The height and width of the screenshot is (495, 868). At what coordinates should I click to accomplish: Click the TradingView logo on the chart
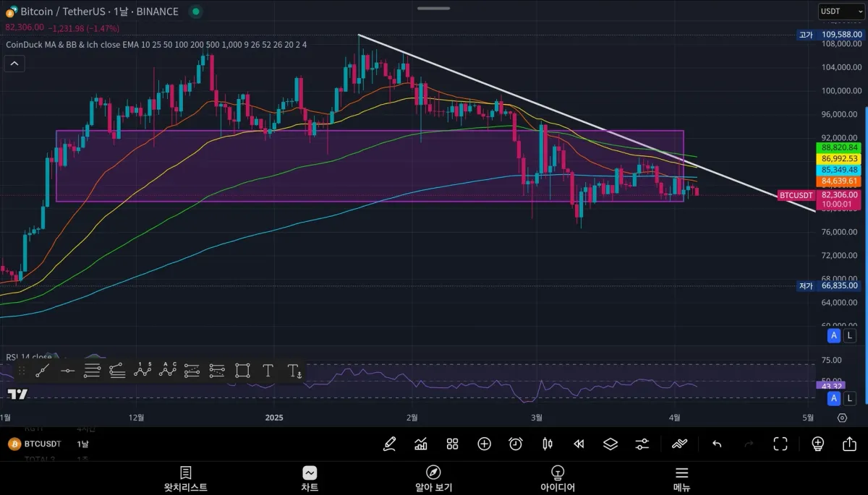pos(17,395)
